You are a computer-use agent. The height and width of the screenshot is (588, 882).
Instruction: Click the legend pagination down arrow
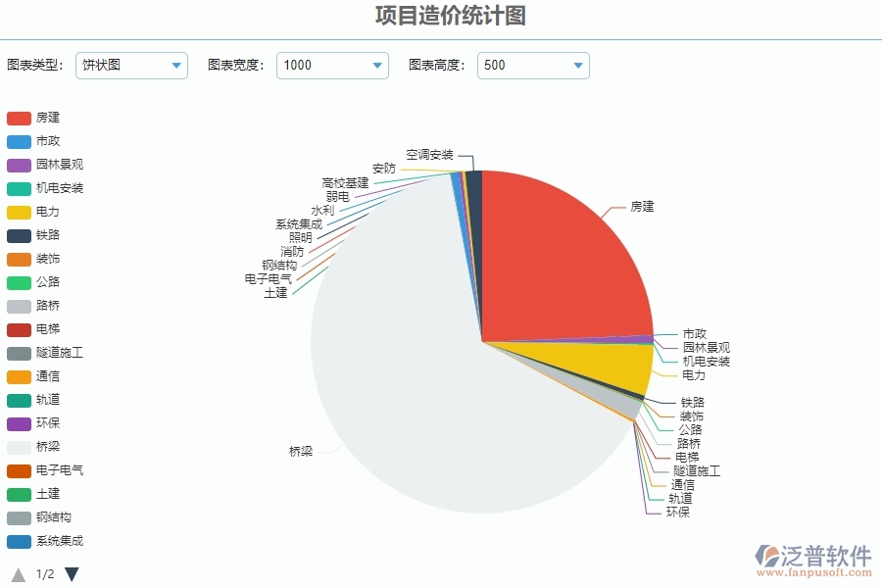[72, 574]
